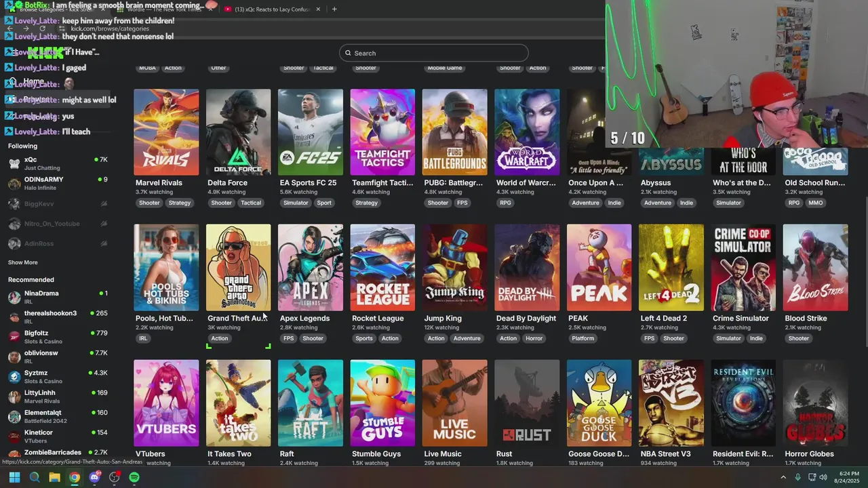Viewport: 868px width, 488px height.
Task: Select FPS tag under PUBG
Action: (462, 203)
